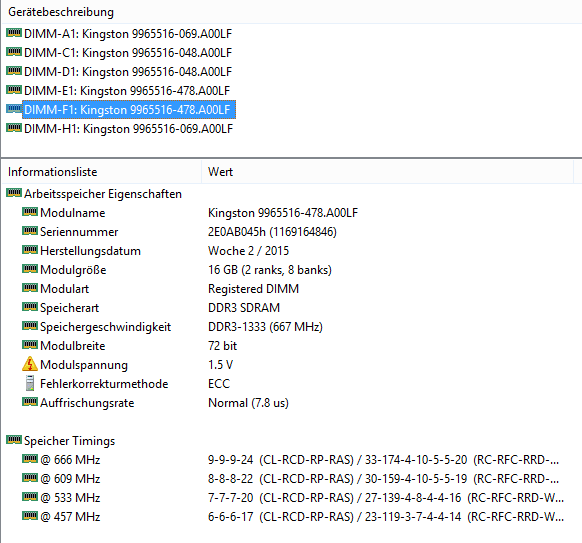This screenshot has width=582, height=543.
Task: Click the icon beside Modulname
Action: tap(30, 212)
